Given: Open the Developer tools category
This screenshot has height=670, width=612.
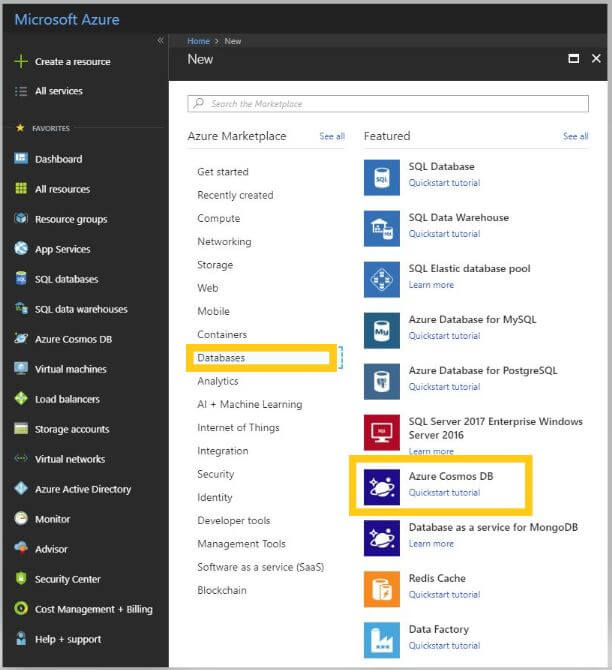Looking at the screenshot, I should (233, 520).
